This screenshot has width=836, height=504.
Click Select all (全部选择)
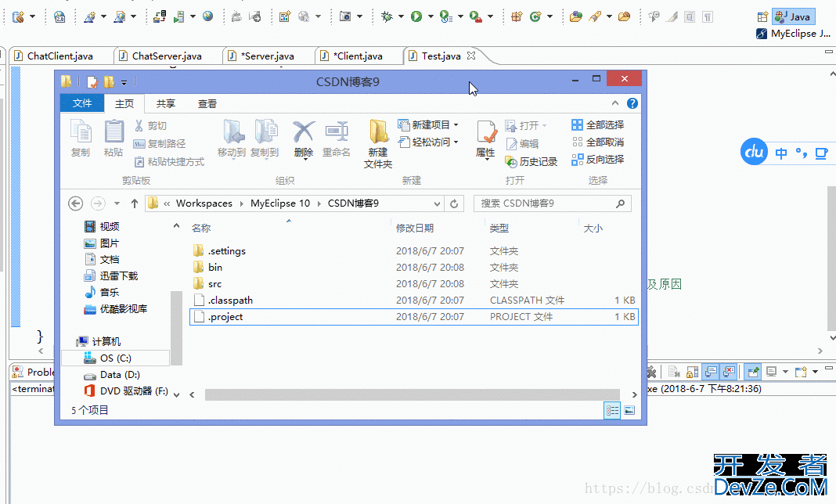pyautogui.click(x=598, y=124)
